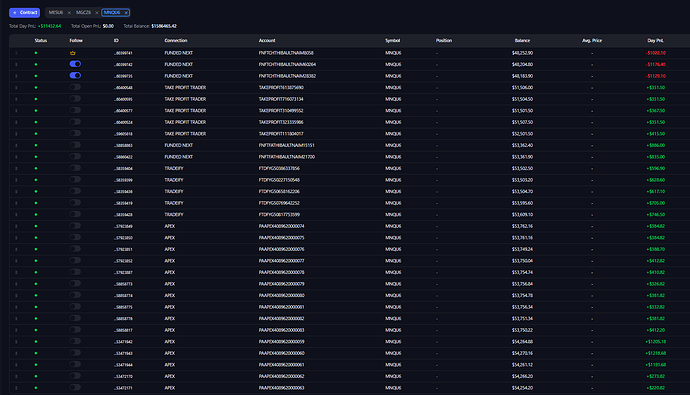Open row menu for the +$367.50 PnL account
690x395 pixels.
point(16,110)
